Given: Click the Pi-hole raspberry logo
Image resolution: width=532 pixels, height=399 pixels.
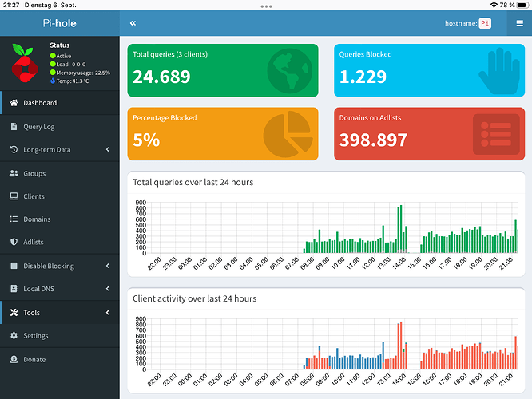Looking at the screenshot, I should [x=24, y=63].
